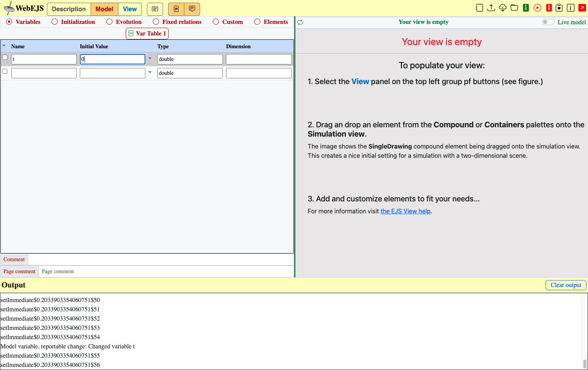Click the clipboard heart icon

pyautogui.click(x=559, y=8)
